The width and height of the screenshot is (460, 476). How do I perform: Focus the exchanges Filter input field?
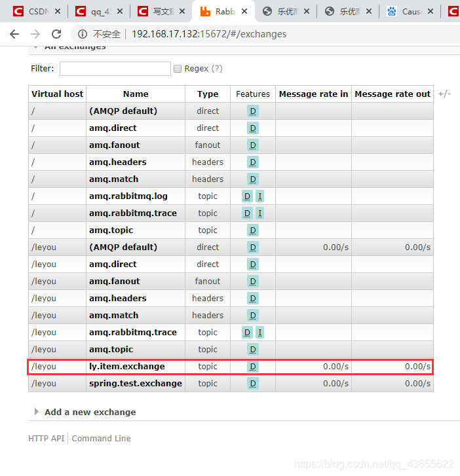coord(115,69)
